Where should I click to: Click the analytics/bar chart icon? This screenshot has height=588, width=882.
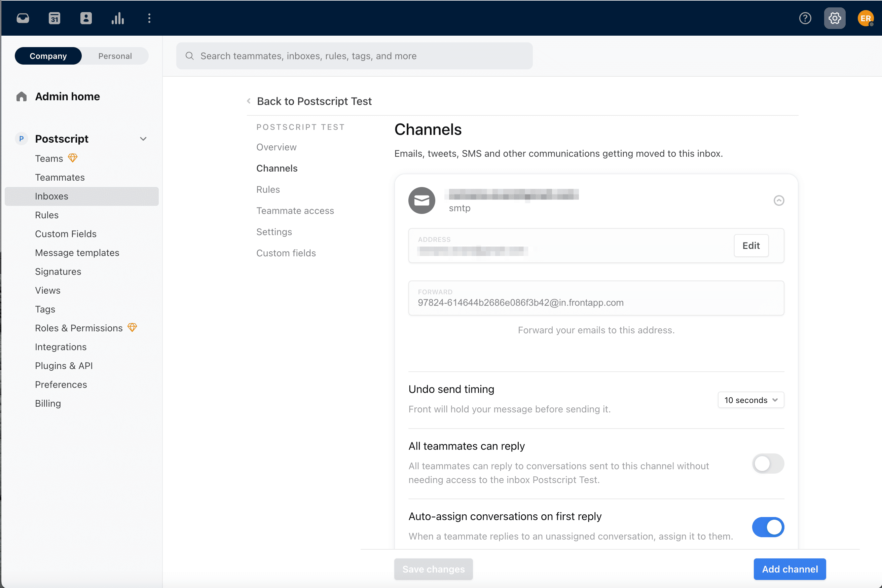click(117, 18)
